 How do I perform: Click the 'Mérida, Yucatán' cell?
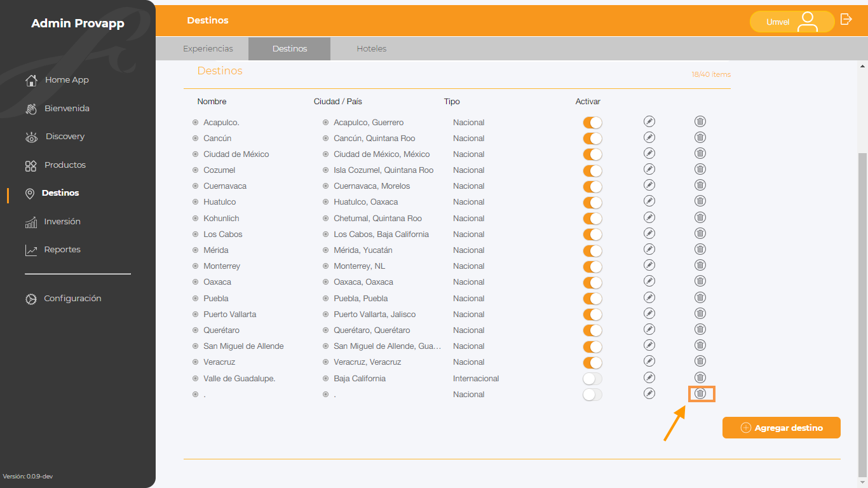(363, 250)
